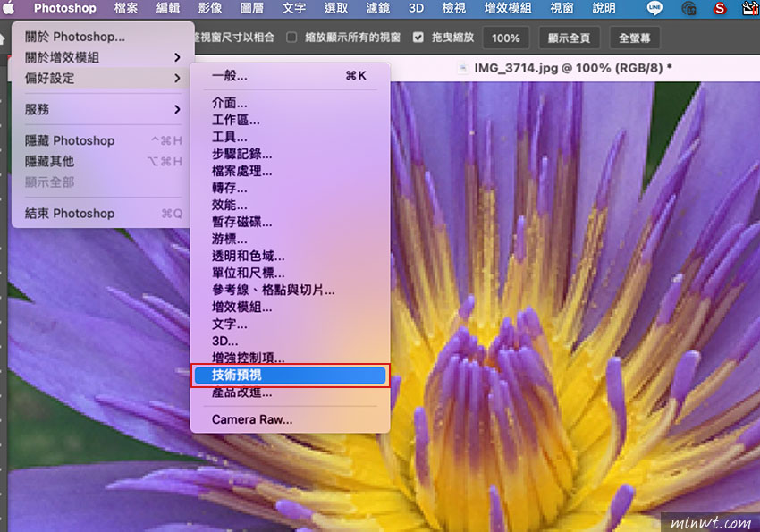Viewport: 760px width, 532px height.
Task: Open the 說明 menu
Action: (604, 8)
